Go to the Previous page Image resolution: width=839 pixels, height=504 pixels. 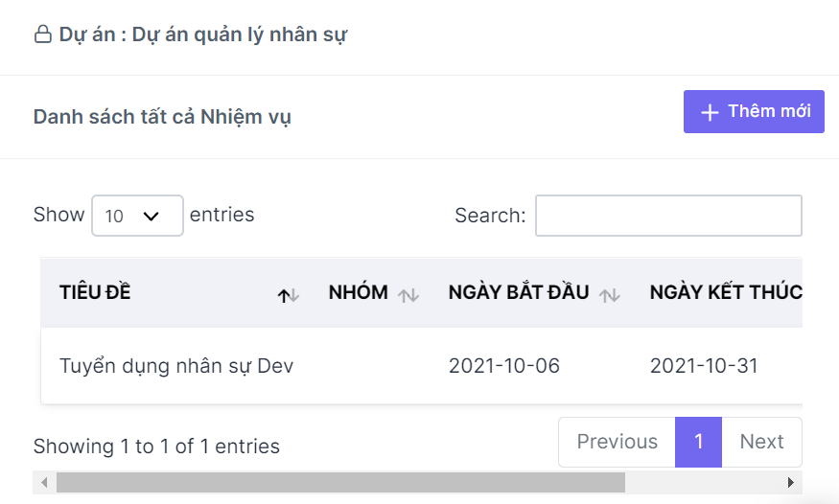point(617,442)
